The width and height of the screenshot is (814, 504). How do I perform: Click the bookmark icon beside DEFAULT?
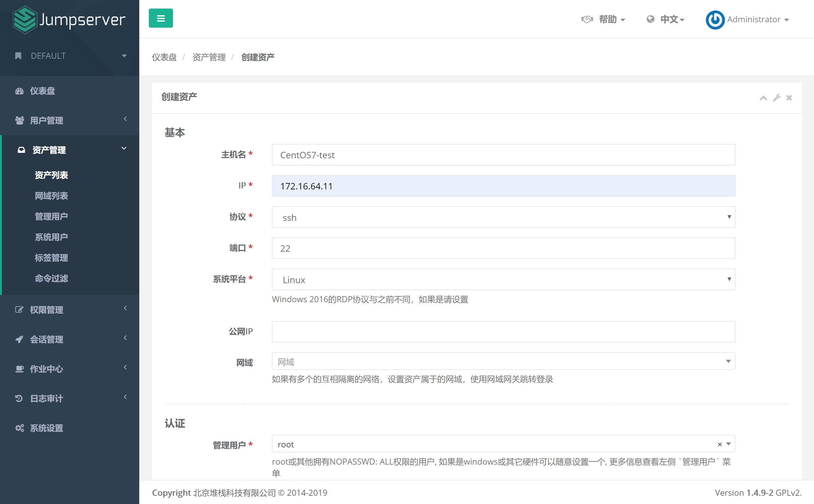(18, 56)
